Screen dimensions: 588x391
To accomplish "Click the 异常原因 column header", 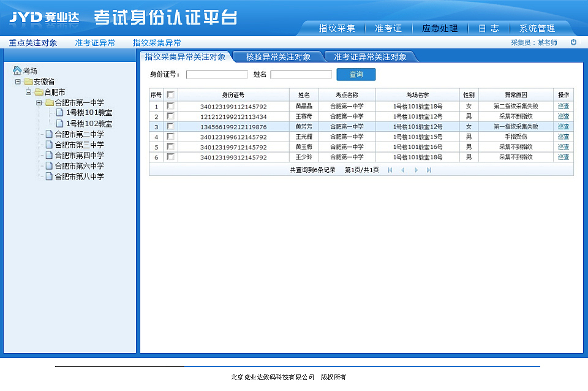I will (516, 95).
